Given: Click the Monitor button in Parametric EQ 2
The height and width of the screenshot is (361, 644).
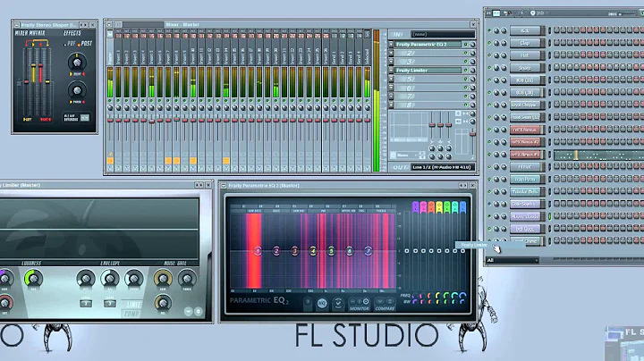Looking at the screenshot, I should tap(359, 304).
